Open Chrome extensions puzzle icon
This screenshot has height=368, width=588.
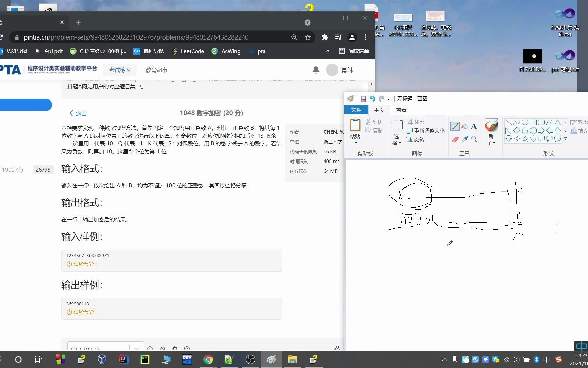tap(325, 37)
